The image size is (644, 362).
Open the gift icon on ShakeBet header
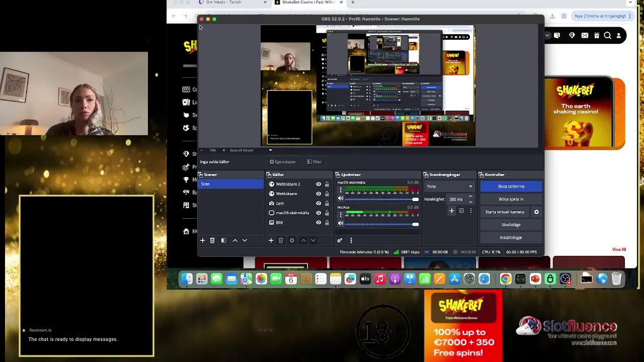[596, 35]
